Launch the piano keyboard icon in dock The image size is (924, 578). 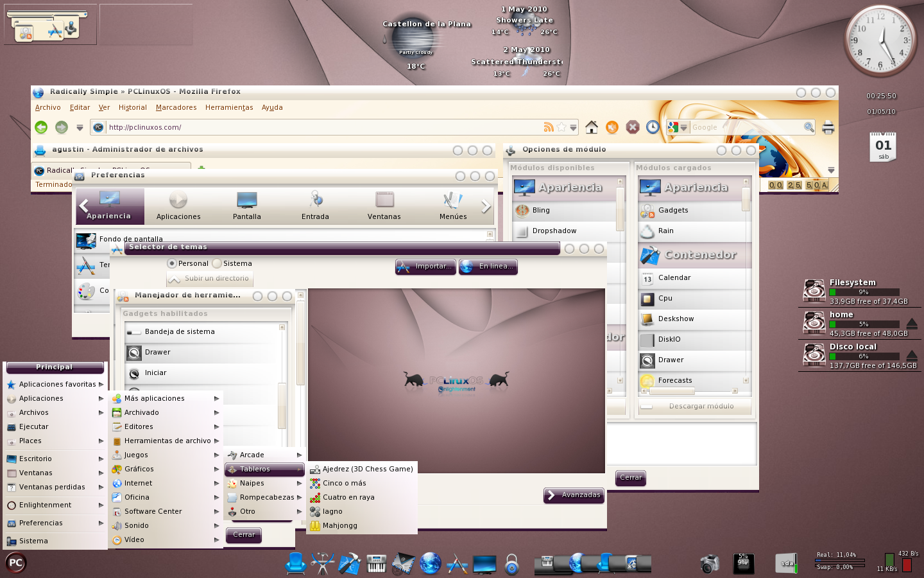point(377,563)
